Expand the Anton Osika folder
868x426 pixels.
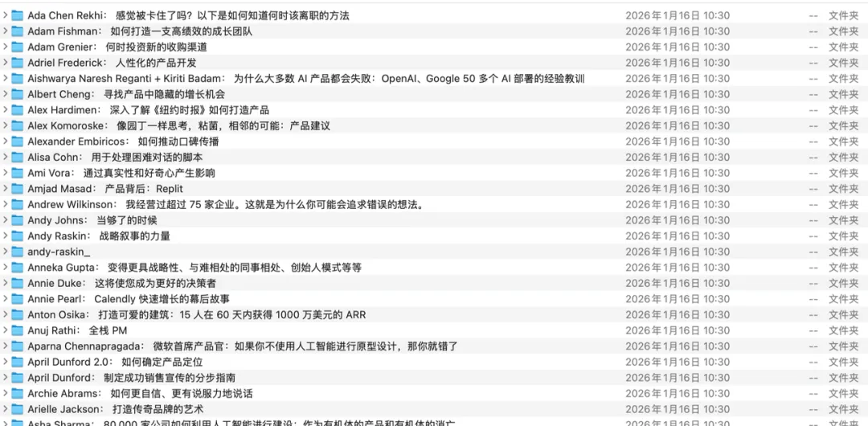[x=5, y=315]
